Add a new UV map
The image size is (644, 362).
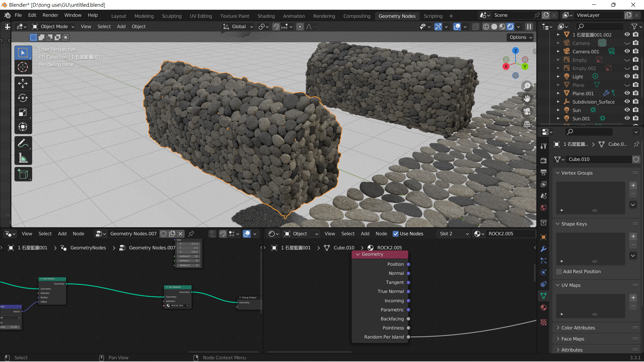[x=633, y=298]
